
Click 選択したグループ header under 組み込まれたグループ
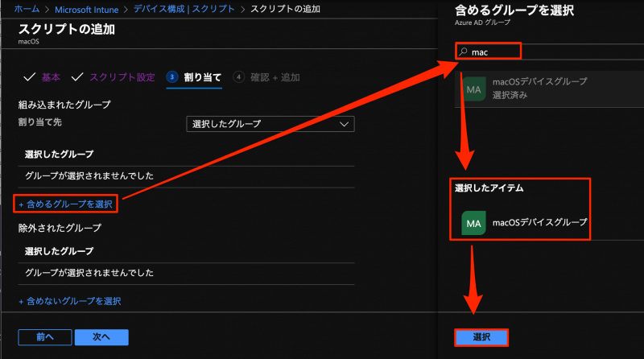(x=59, y=155)
